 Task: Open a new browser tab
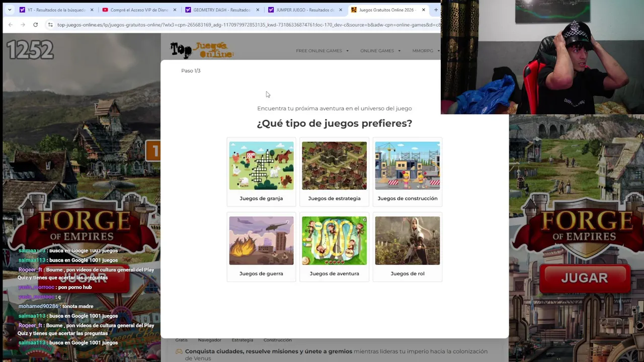pos(436,10)
